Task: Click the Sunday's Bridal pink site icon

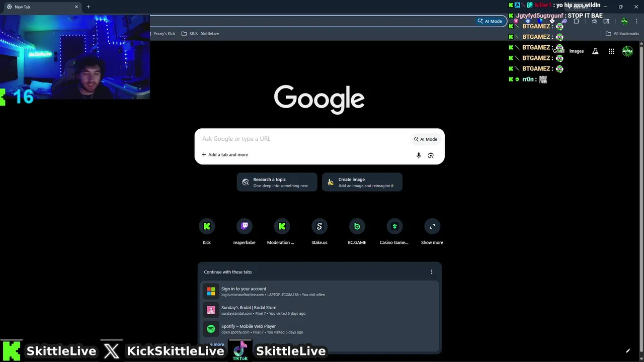Action: (211, 310)
